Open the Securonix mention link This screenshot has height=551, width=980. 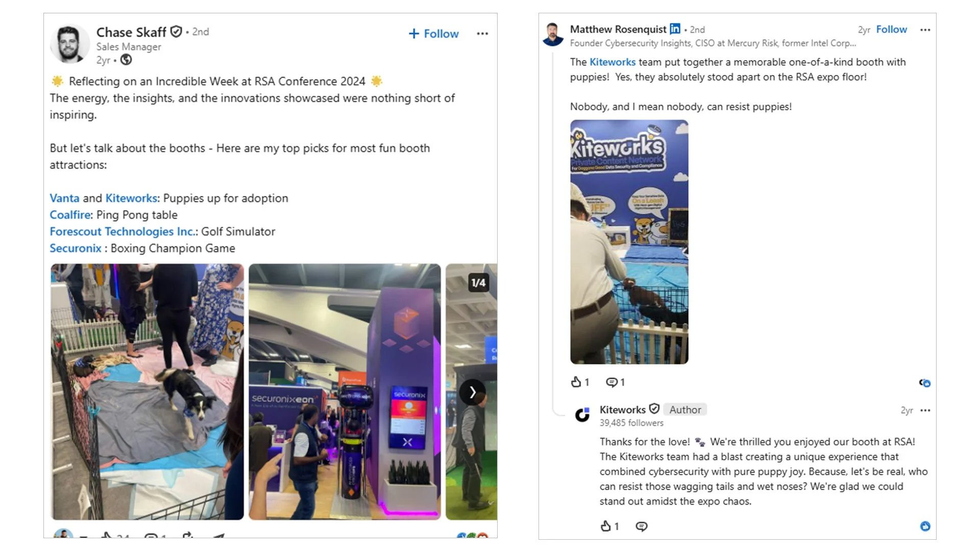pyautogui.click(x=76, y=248)
